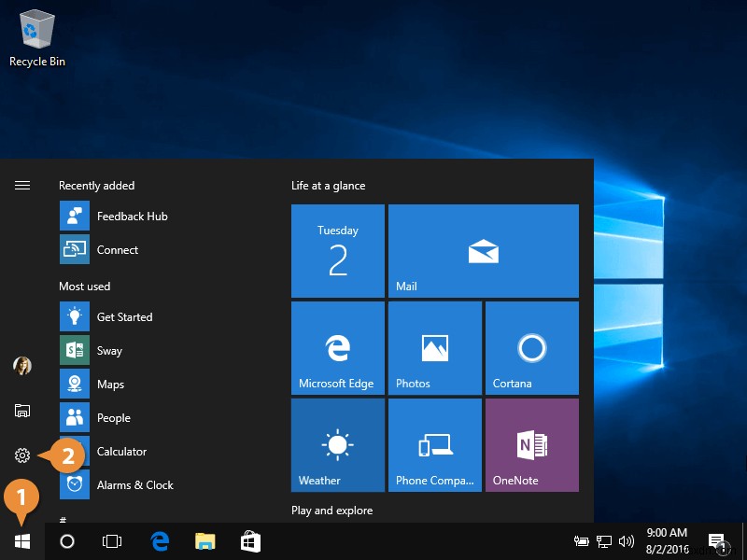Viewport: 747px width, 560px height.
Task: Click the user profile picture
Action: (21, 366)
